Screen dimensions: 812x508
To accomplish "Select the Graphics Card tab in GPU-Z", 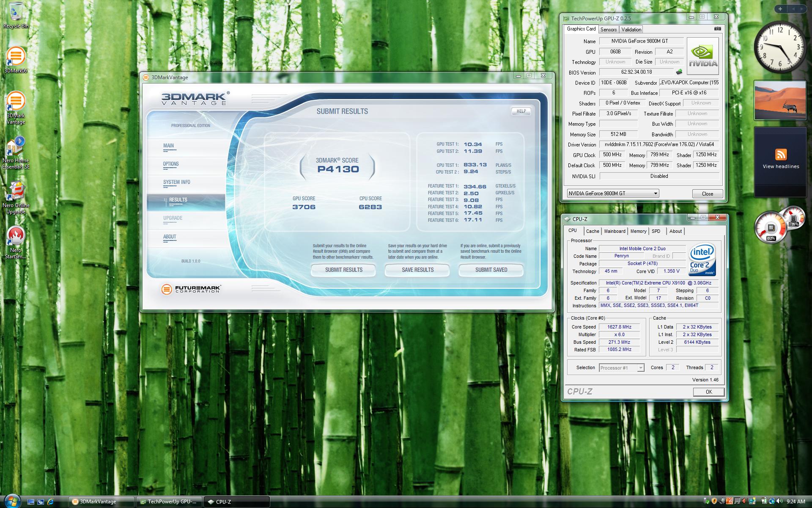I will pyautogui.click(x=581, y=29).
